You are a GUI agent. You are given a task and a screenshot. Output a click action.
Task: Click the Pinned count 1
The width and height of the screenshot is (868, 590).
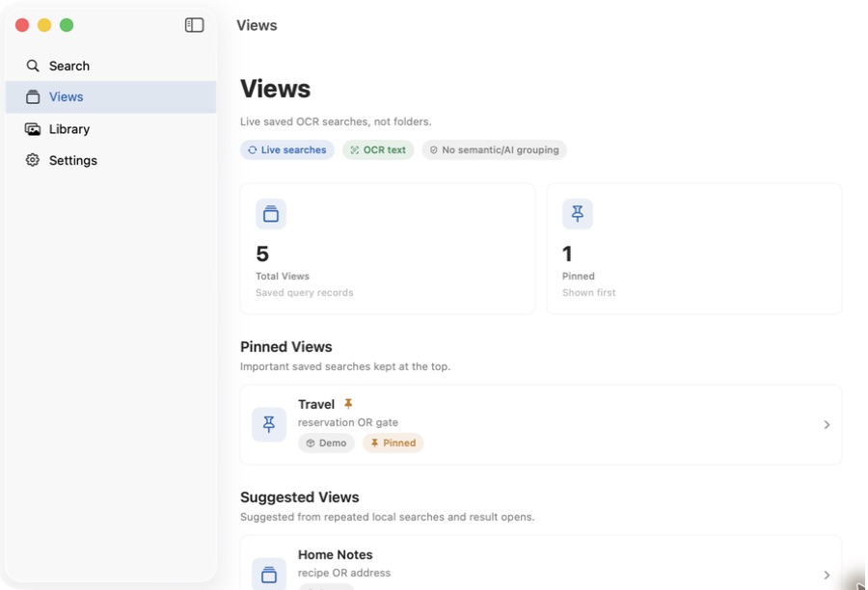567,255
